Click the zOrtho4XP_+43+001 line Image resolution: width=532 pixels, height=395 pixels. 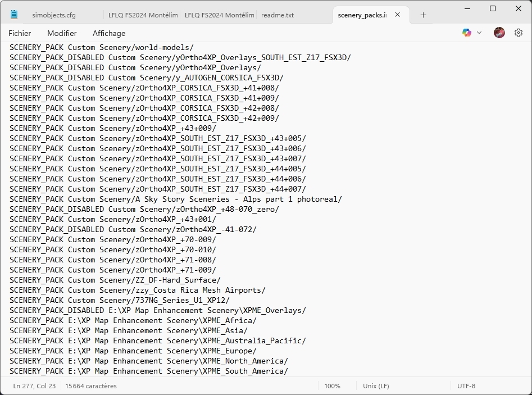(113, 219)
